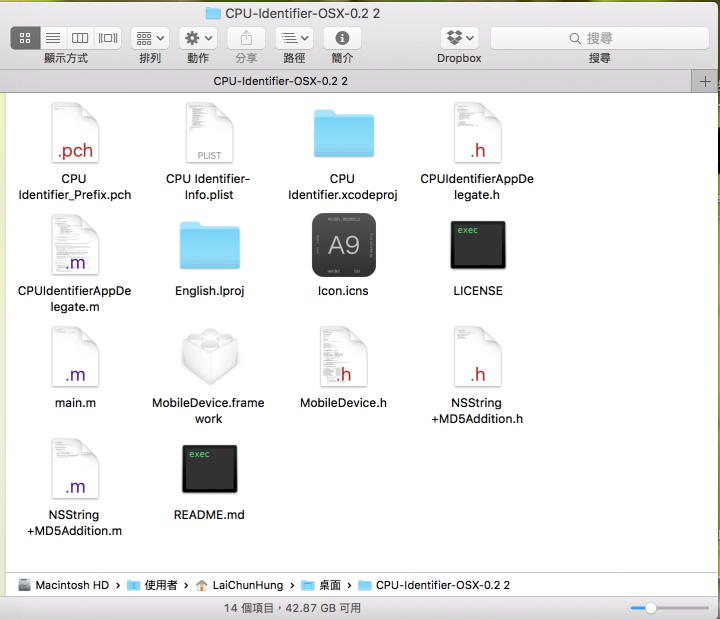Select the English.lproj folder icon
Screen dimensions: 720x619
pyautogui.click(x=210, y=245)
